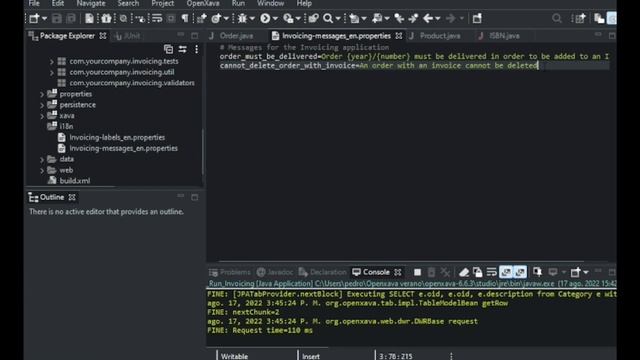This screenshot has height=360, width=640.
Task: Open the New wizard dropdown arrow
Action: (44, 19)
